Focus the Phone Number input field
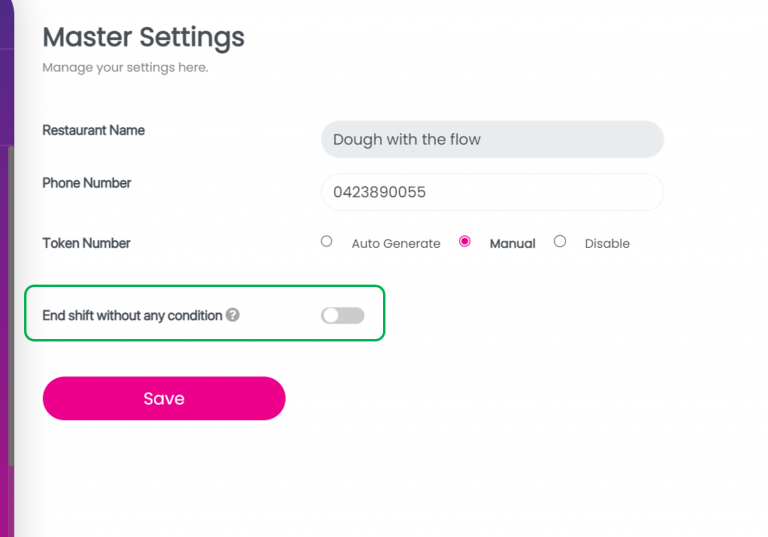This screenshot has width=768, height=537. tap(492, 192)
